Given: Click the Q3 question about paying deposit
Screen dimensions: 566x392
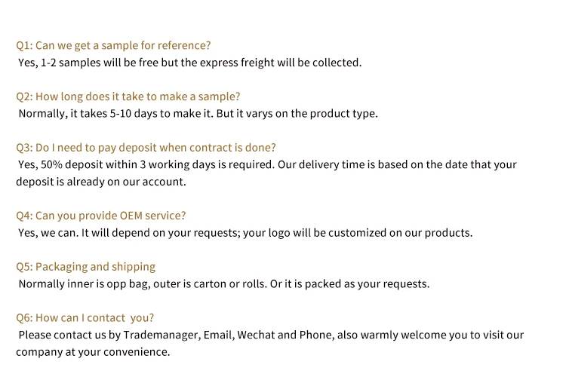Looking at the screenshot, I should [146, 148].
